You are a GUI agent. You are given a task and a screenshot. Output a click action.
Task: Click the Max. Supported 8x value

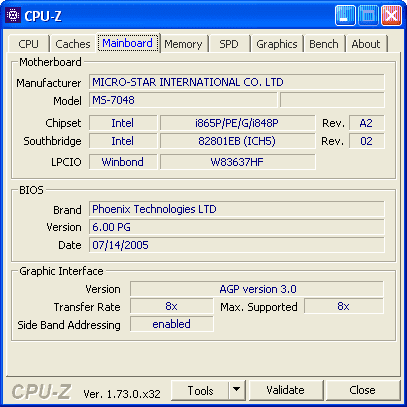[x=344, y=306]
